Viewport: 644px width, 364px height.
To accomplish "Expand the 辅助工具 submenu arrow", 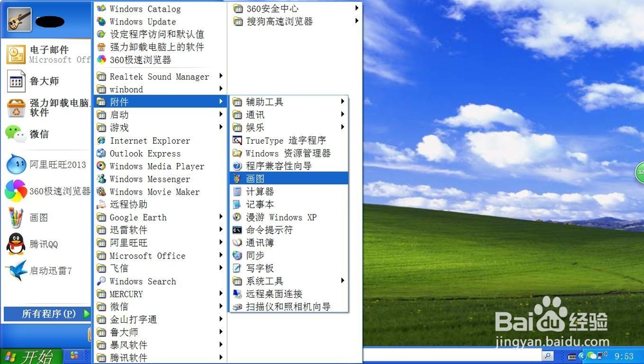I will coord(343,102).
